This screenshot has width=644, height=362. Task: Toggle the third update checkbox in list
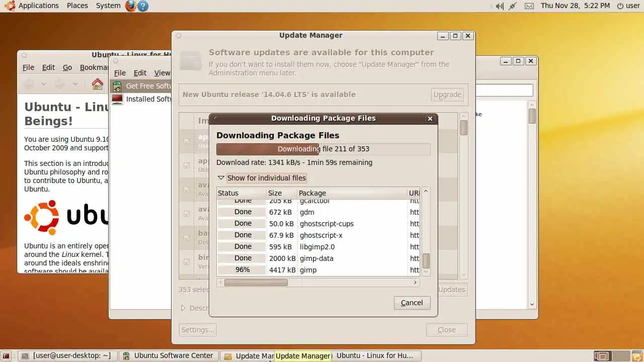pyautogui.click(x=187, y=190)
